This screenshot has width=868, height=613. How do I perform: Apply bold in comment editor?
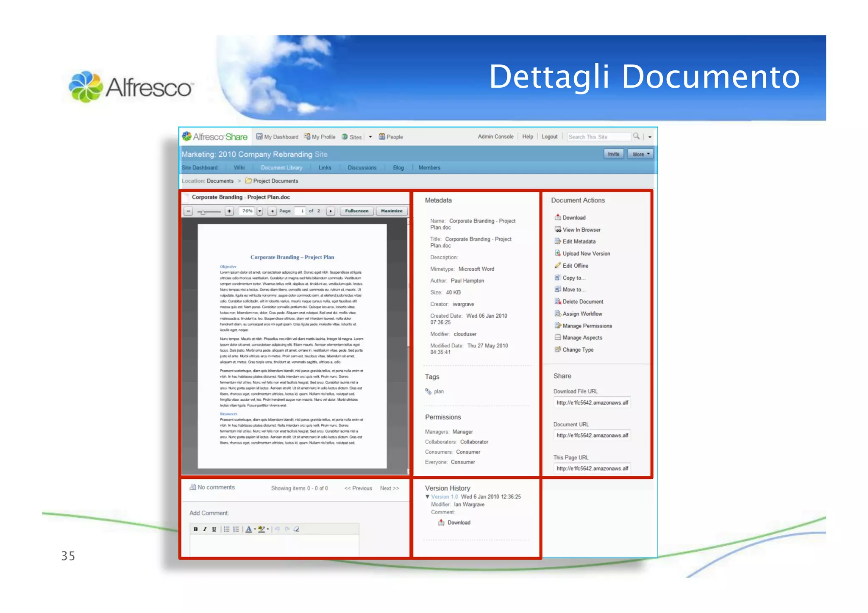coord(195,529)
